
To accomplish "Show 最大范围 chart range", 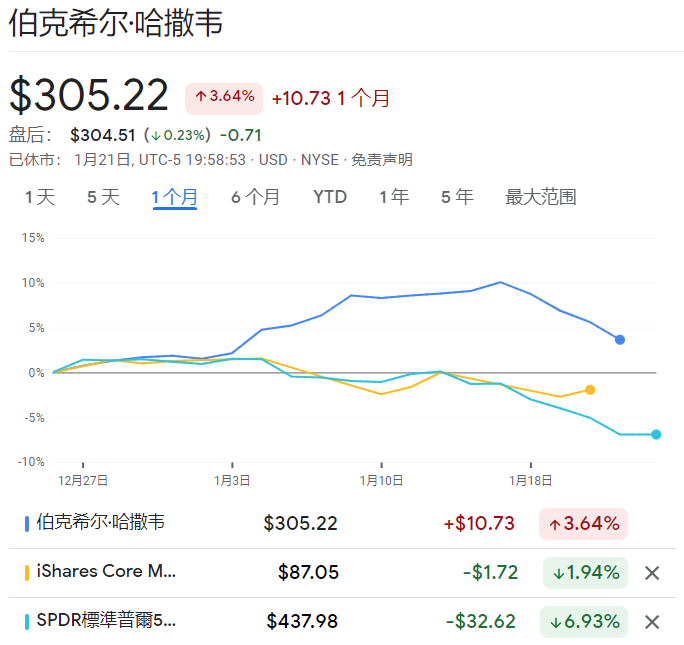I will coord(540,197).
